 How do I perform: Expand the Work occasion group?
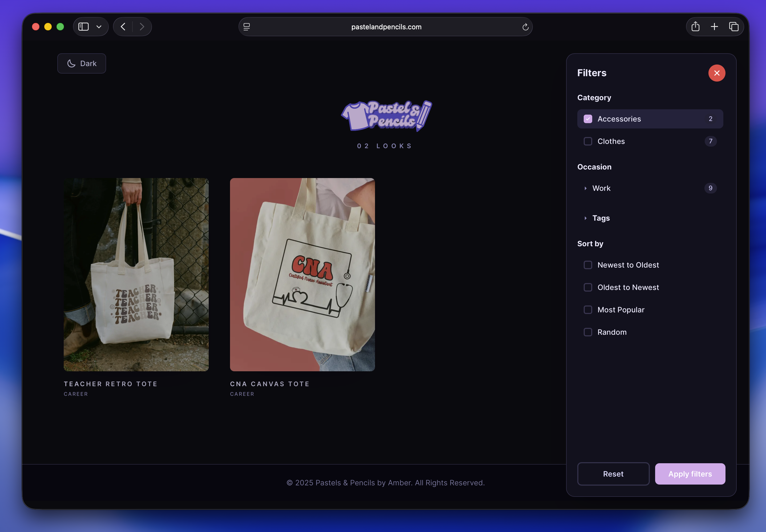586,188
